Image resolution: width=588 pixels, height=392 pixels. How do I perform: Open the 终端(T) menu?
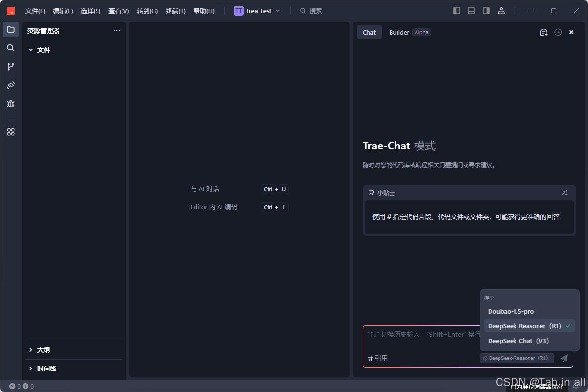coord(175,10)
